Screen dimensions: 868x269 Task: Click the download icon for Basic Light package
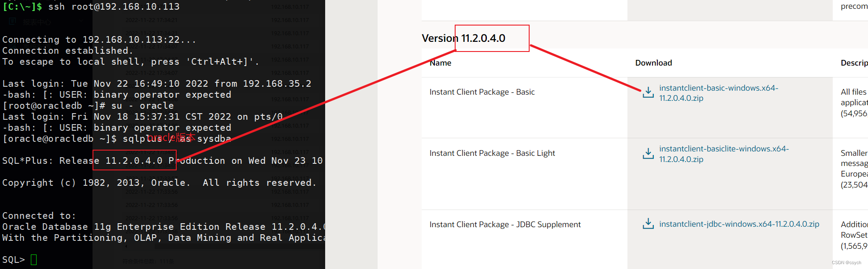[648, 153]
